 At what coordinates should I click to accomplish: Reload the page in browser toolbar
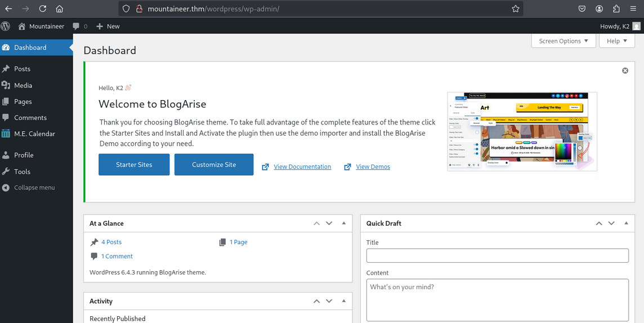click(43, 9)
